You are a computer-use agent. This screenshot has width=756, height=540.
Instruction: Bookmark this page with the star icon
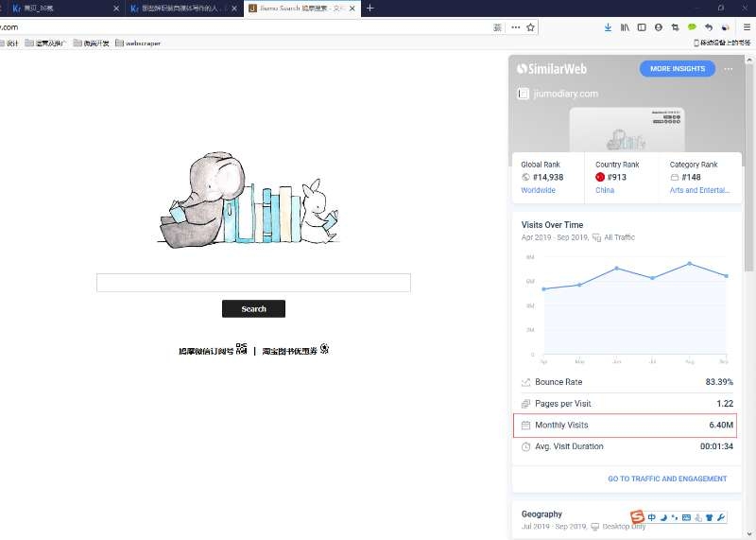530,27
